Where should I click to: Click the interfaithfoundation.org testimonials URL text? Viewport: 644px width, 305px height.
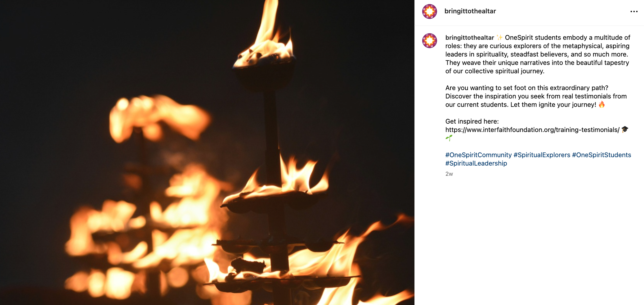pyautogui.click(x=532, y=130)
